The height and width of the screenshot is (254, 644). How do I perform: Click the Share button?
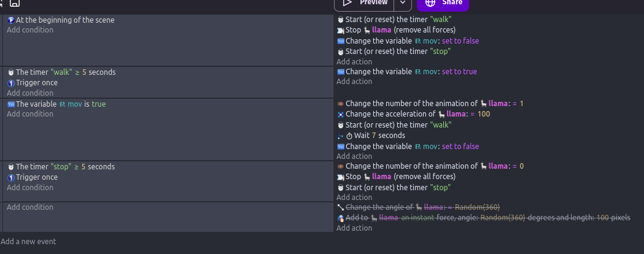(443, 3)
